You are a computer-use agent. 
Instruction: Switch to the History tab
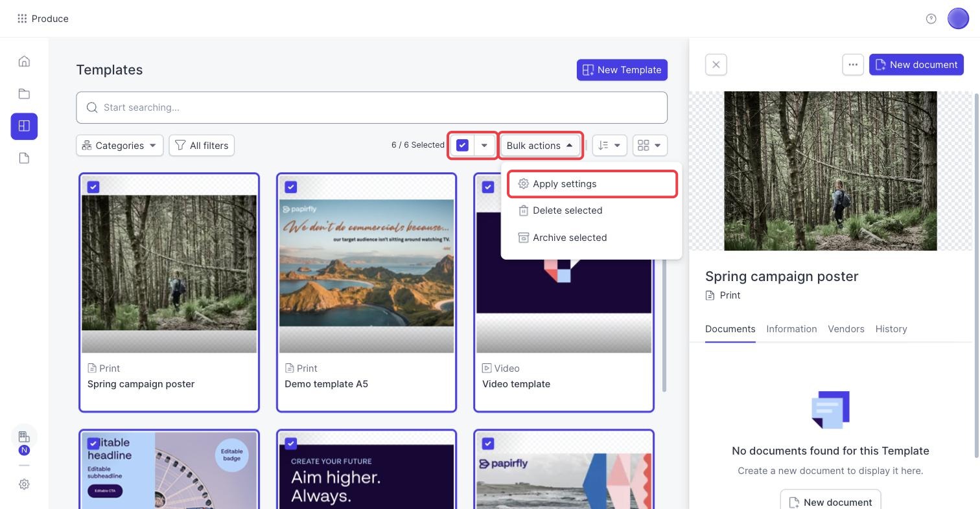pyautogui.click(x=891, y=329)
